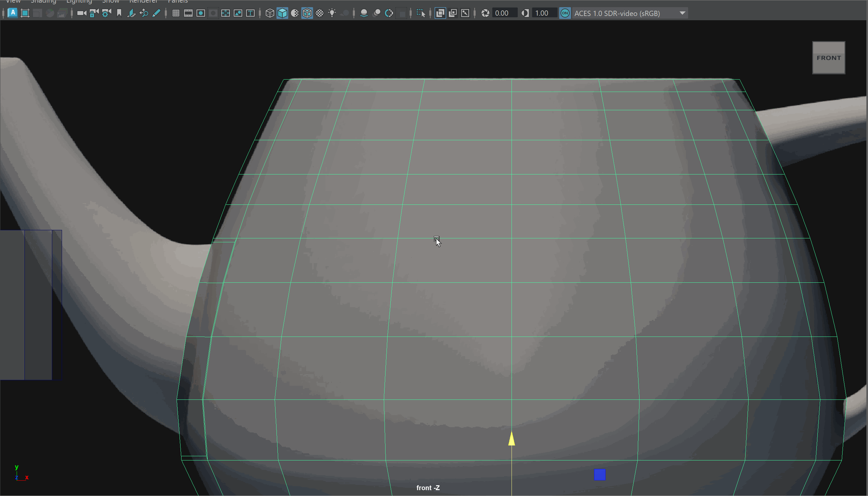This screenshot has width=868, height=496.
Task: Click the use all lights bulb icon
Action: [x=332, y=13]
